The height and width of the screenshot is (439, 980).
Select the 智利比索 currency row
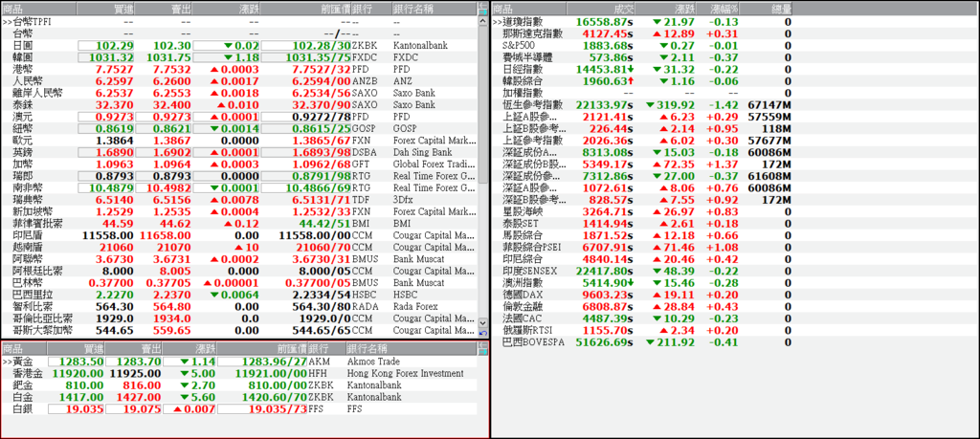[x=238, y=307]
